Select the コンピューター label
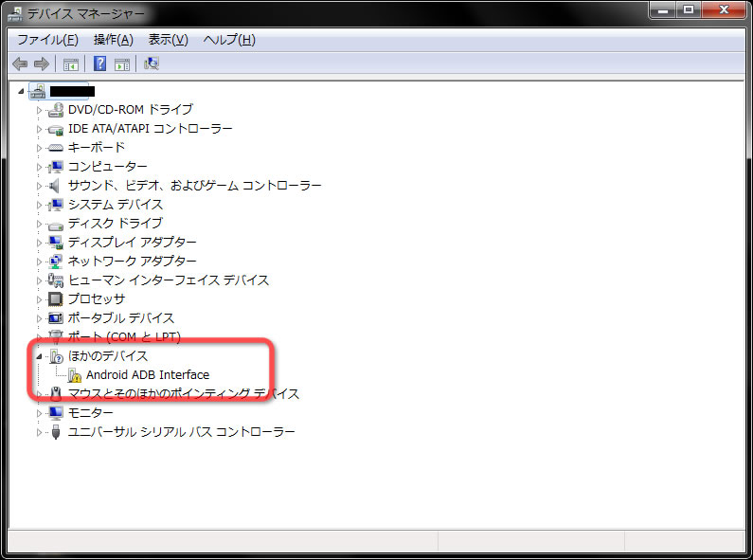Image resolution: width=753 pixels, height=560 pixels. click(x=108, y=166)
